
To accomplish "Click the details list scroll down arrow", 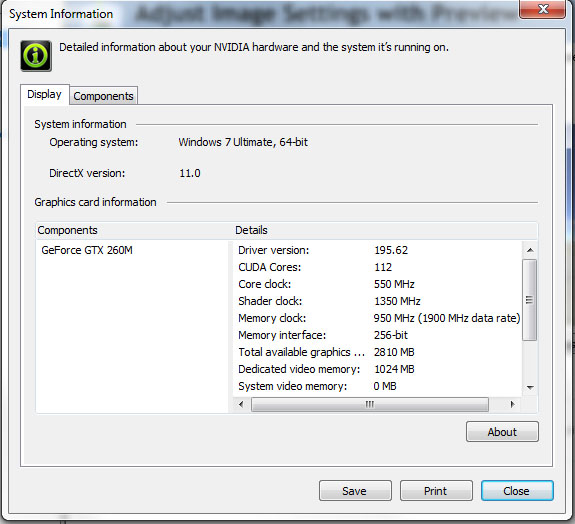I will pos(530,387).
